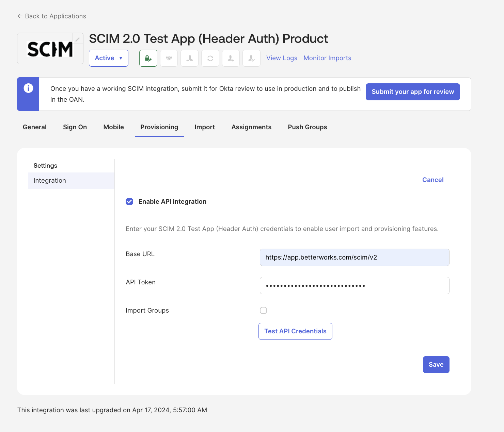
Task: Switch to the Assignments tab
Action: coord(251,127)
